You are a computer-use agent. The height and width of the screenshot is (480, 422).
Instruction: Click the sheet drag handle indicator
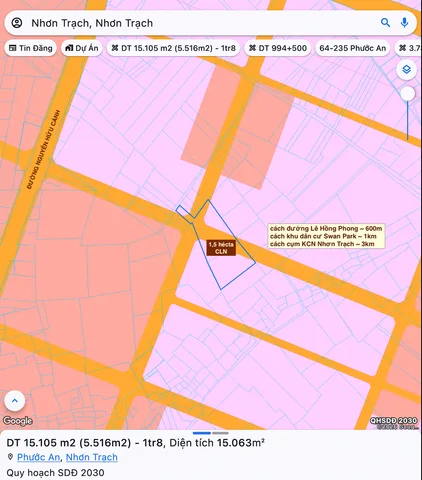point(211,433)
